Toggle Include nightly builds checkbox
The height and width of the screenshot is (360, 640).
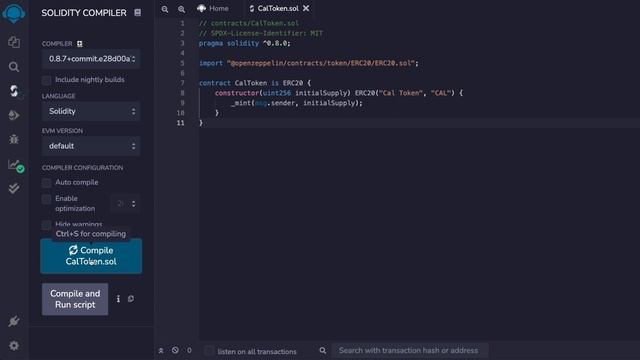[47, 80]
